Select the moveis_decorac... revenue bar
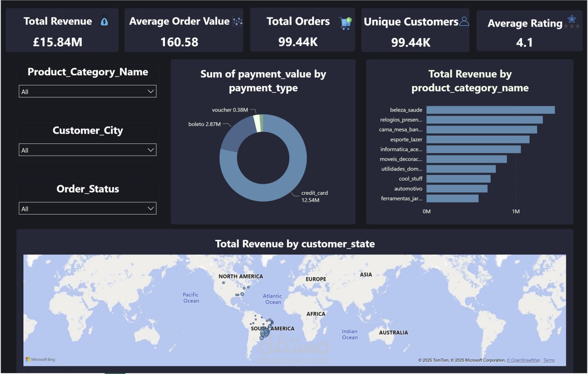Viewport: 588px width, 374px height. point(467,159)
